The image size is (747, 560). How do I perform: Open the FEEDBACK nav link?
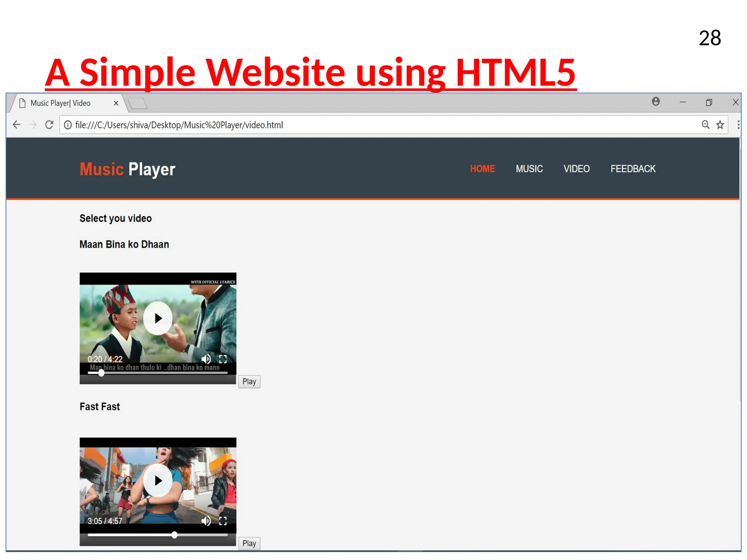click(633, 169)
